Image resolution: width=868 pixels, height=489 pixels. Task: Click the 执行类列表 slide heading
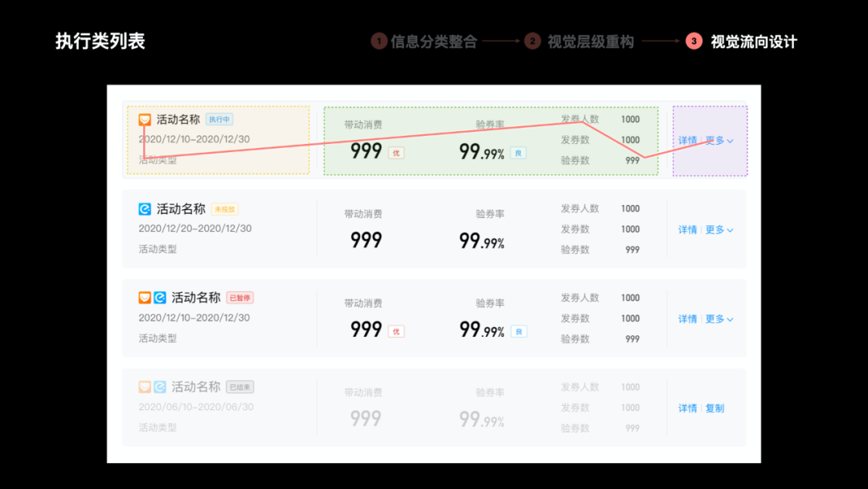coord(100,41)
